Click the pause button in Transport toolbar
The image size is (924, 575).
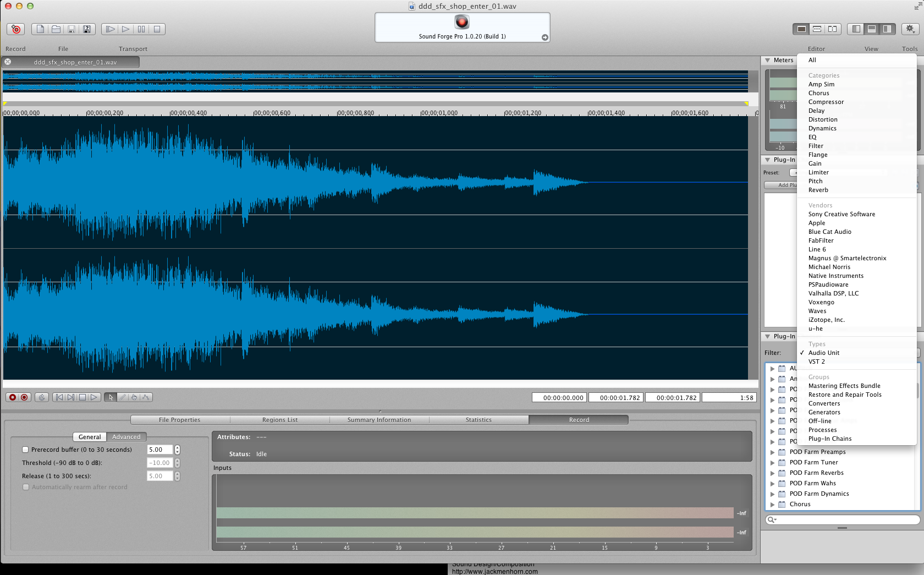pos(141,29)
